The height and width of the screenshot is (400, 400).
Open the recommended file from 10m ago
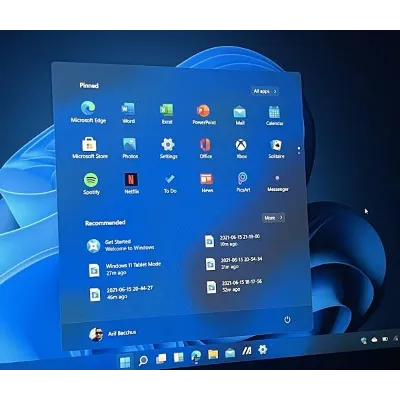coord(232,240)
